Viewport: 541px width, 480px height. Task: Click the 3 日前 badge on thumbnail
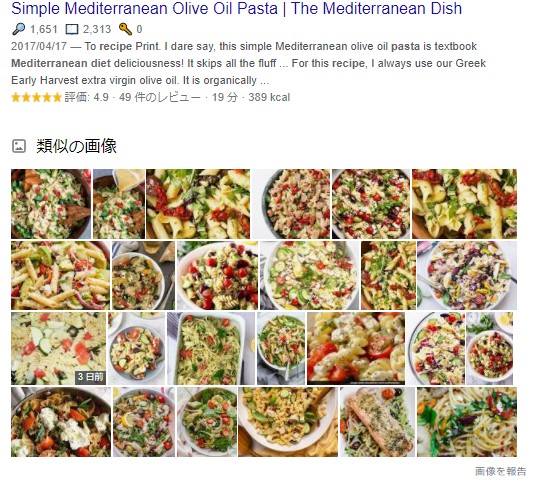pyautogui.click(x=90, y=377)
